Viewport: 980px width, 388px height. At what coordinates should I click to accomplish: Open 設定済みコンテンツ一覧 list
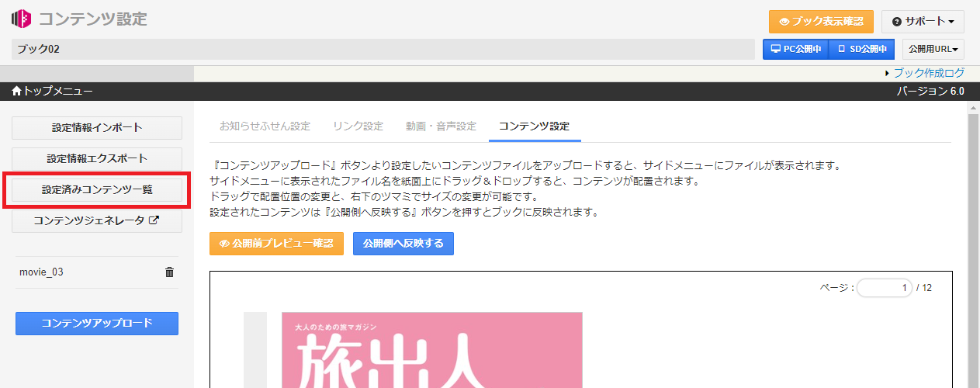97,190
